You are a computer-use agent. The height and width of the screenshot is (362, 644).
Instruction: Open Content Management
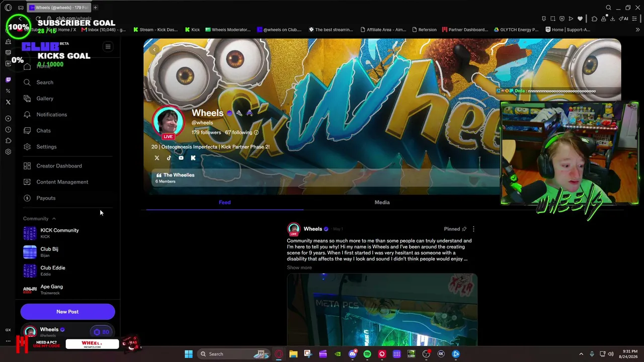coord(62,182)
